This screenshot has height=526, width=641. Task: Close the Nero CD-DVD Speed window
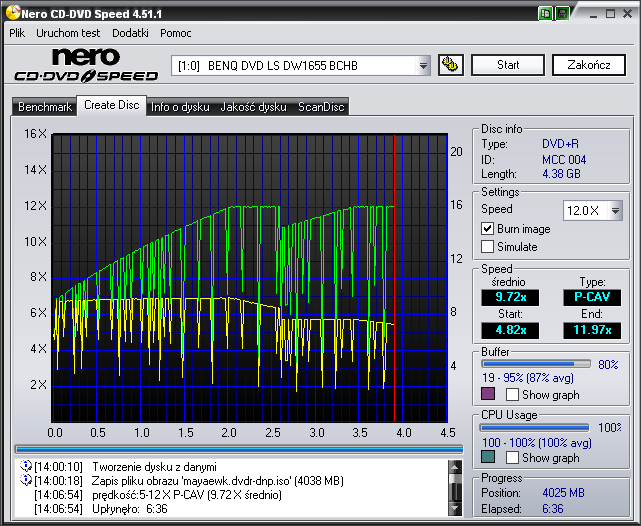(628, 14)
